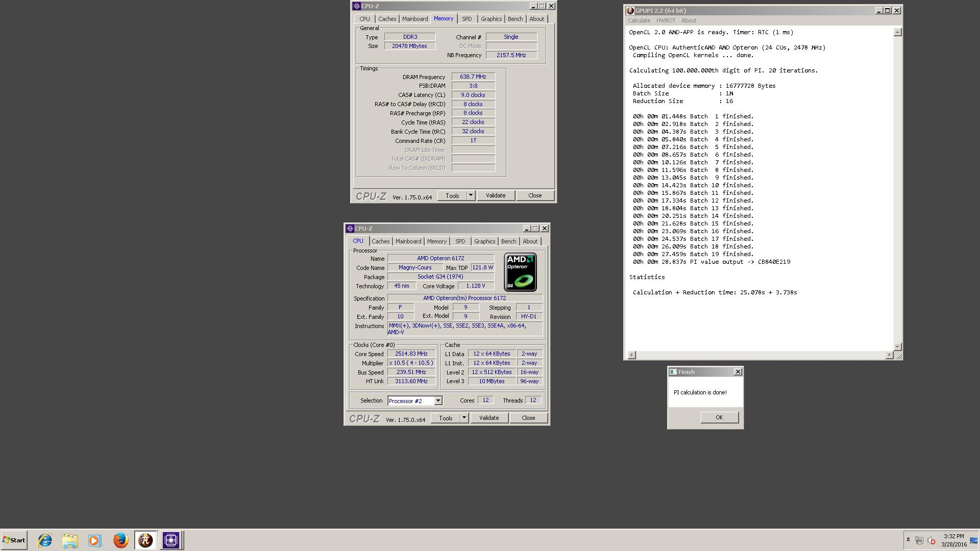Click the NB Frequency 2157.5 MHz field

pos(511,55)
